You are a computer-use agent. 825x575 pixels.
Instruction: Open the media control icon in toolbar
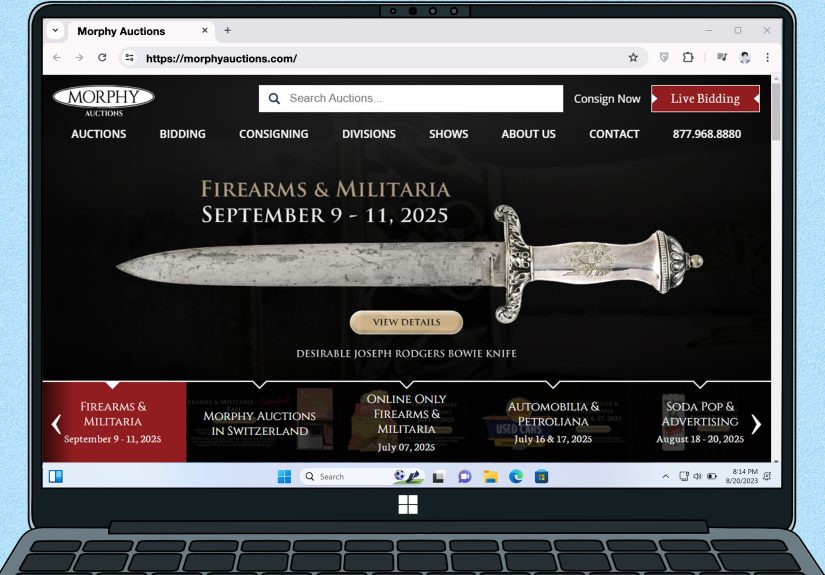[722, 57]
